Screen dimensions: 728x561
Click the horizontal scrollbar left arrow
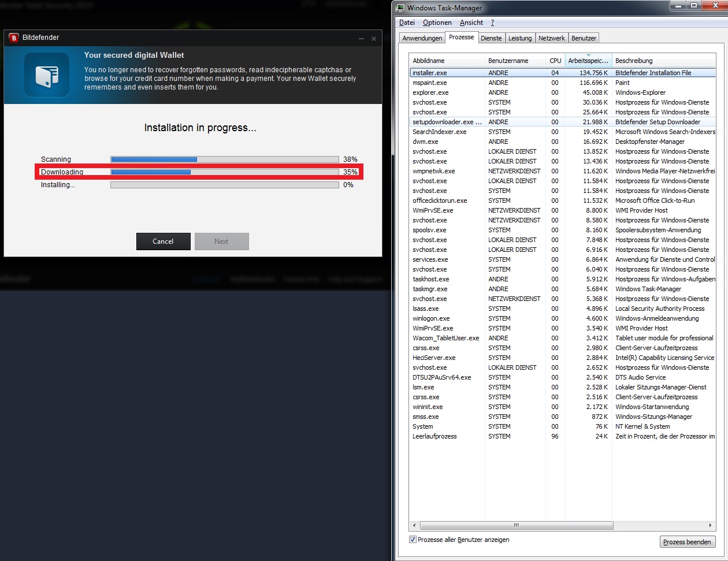click(414, 526)
